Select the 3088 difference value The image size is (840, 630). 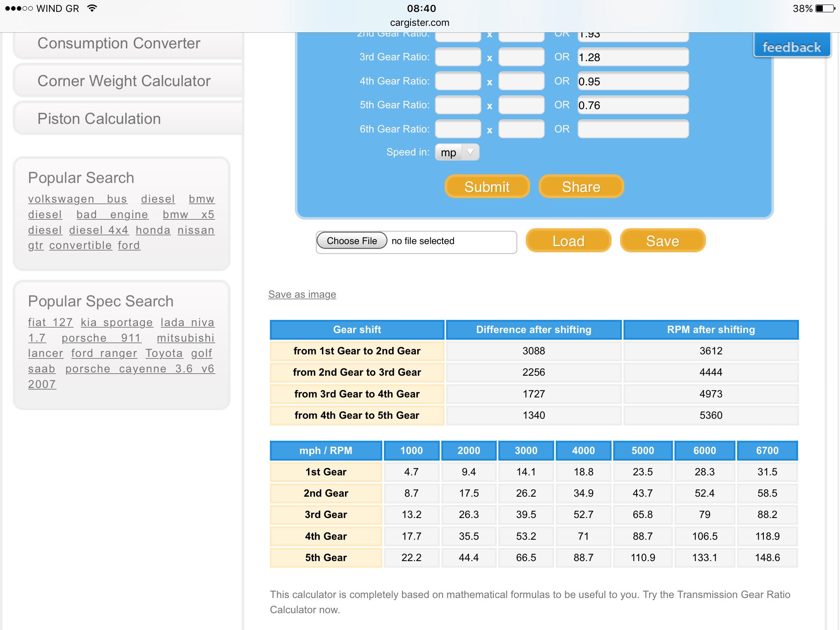point(534,351)
